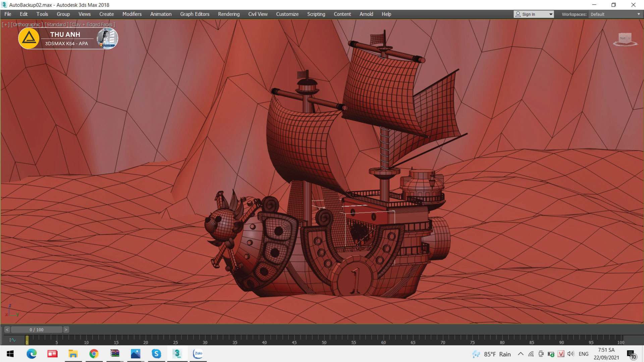Launch WinRAR from the taskbar
Image resolution: width=644 pixels, height=362 pixels.
pos(115,354)
